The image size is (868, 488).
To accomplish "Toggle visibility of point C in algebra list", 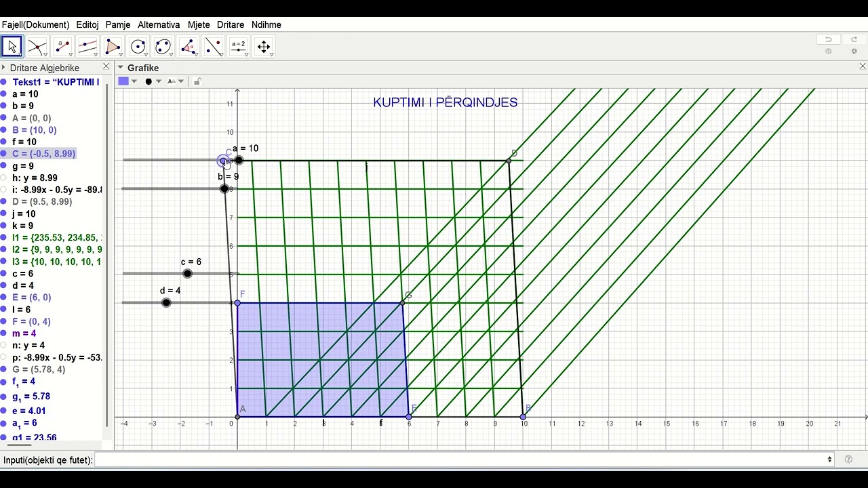I will click(3, 154).
